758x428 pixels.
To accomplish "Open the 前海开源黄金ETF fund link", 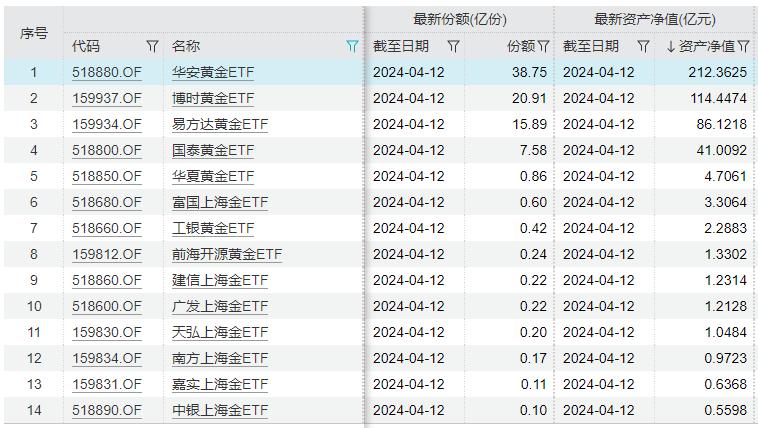I will coord(227,254).
